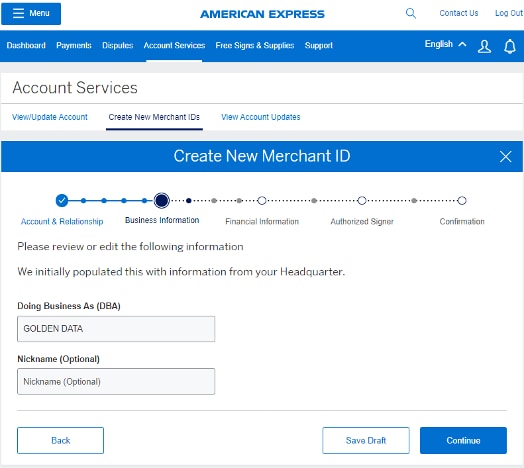Expand the English language dropdown
Screen dimensions: 524x468
[x=445, y=44]
